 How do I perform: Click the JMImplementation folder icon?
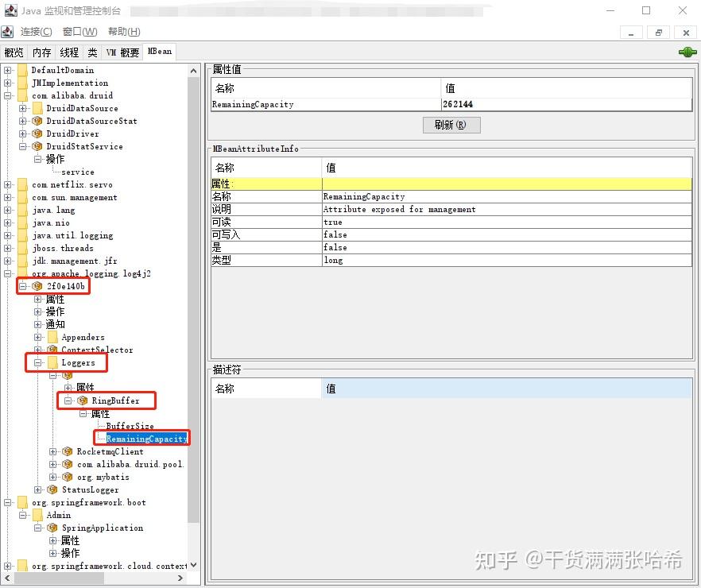pos(22,83)
